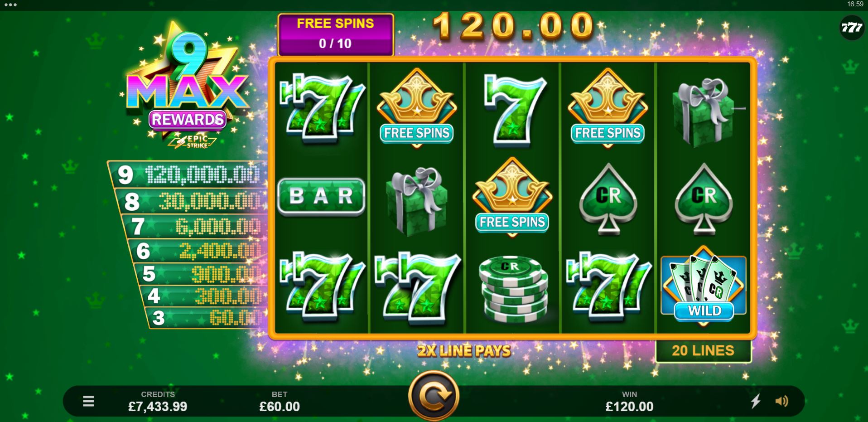Viewport: 868px width, 422px height.
Task: Click the gift box on reel two
Action: 416,201
